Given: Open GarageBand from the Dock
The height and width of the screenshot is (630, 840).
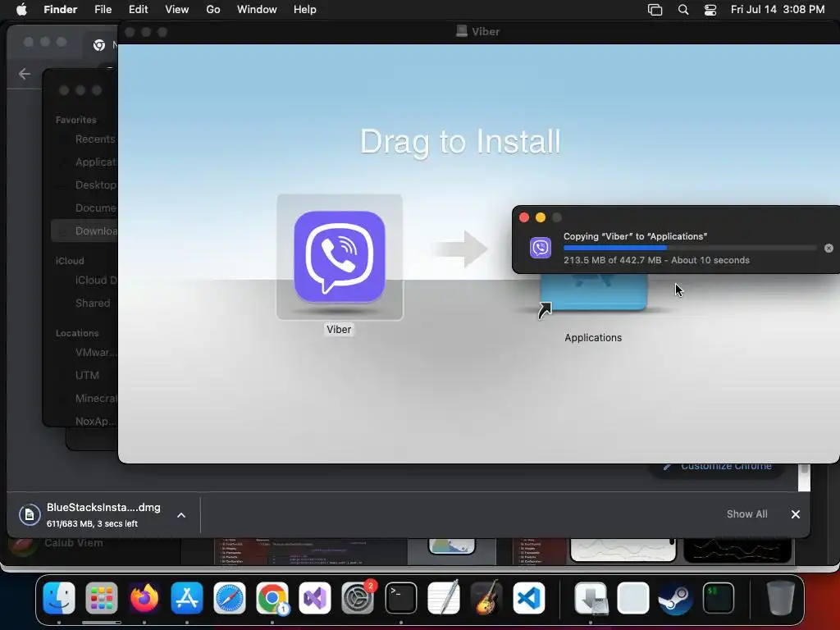Looking at the screenshot, I should [x=486, y=598].
